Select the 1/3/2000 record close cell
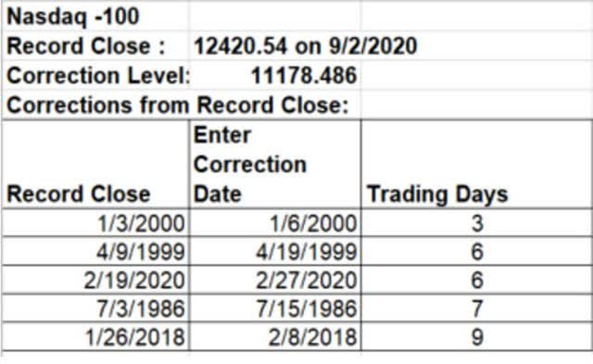593x364 pixels. (x=95, y=223)
